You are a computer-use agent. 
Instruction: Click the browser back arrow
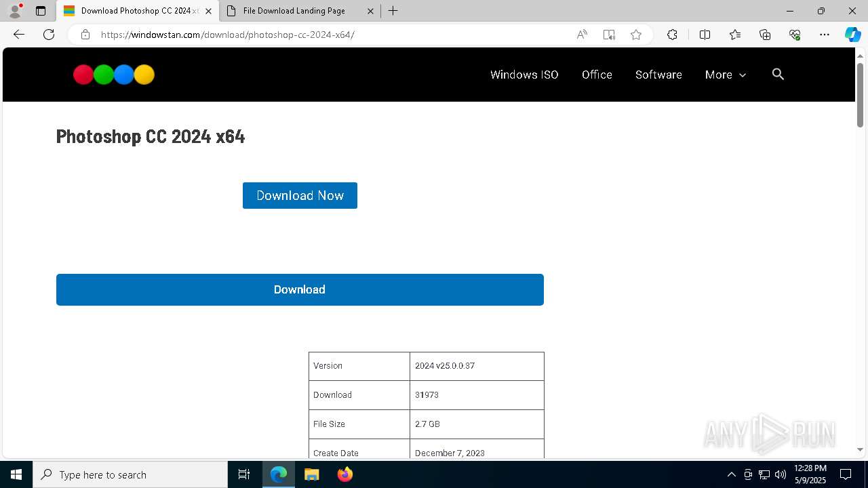tap(19, 35)
